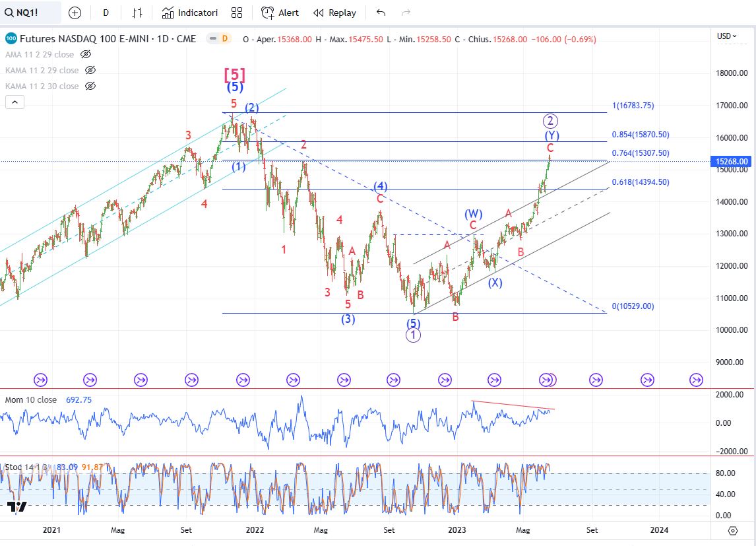Screen dimensions: 756x546
Task: Select the KAMA 11 2 29 close legend
Action: tap(42, 71)
